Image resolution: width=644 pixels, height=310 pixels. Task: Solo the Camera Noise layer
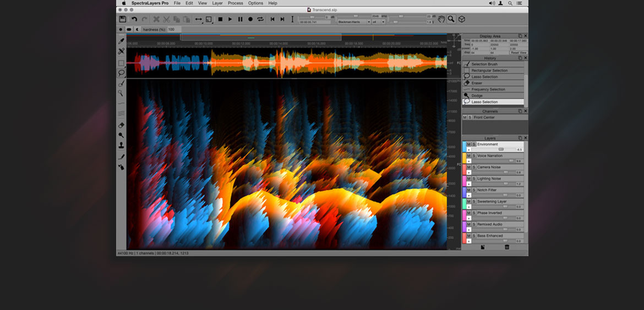pyautogui.click(x=474, y=167)
